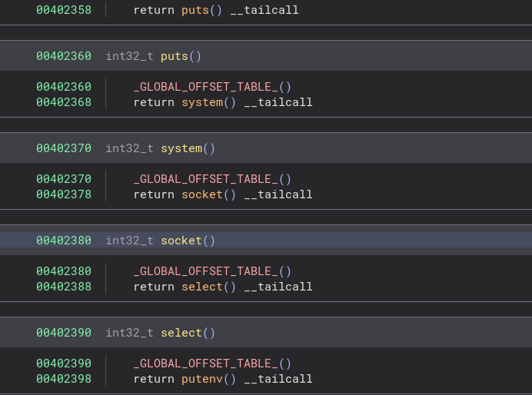
Task: Follow the select call at line 00402388
Action: click(x=201, y=287)
